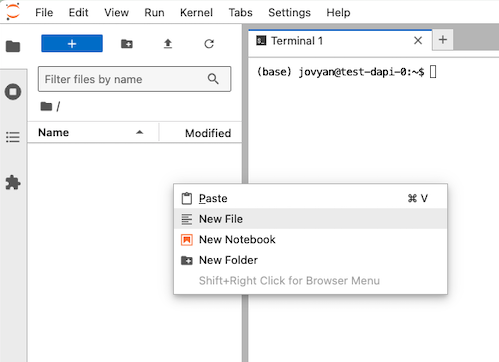
Task: Choose Paste from the context menu
Action: pyautogui.click(x=310, y=198)
